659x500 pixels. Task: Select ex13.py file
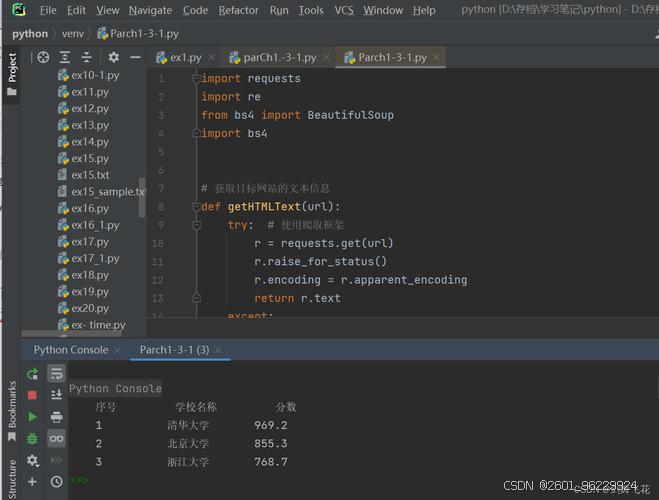point(83,125)
